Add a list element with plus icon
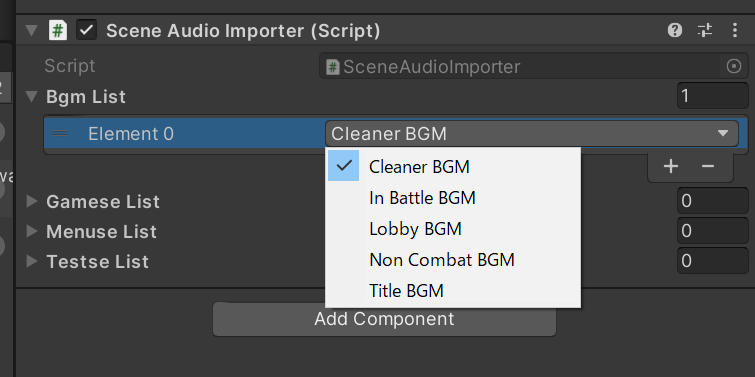The height and width of the screenshot is (377, 755). tap(671, 166)
